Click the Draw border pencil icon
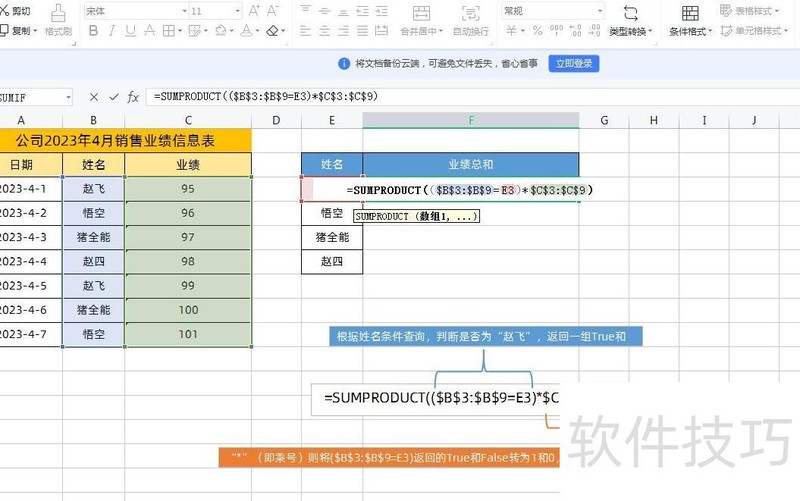800x501 pixels. pos(194,31)
